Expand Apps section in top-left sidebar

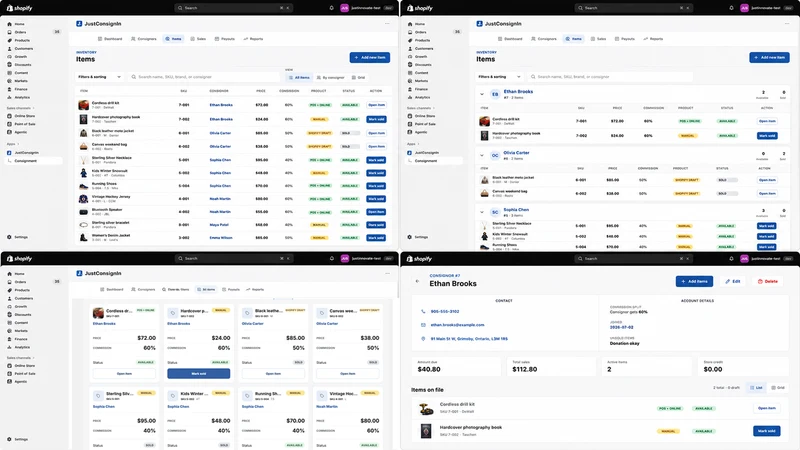11,144
